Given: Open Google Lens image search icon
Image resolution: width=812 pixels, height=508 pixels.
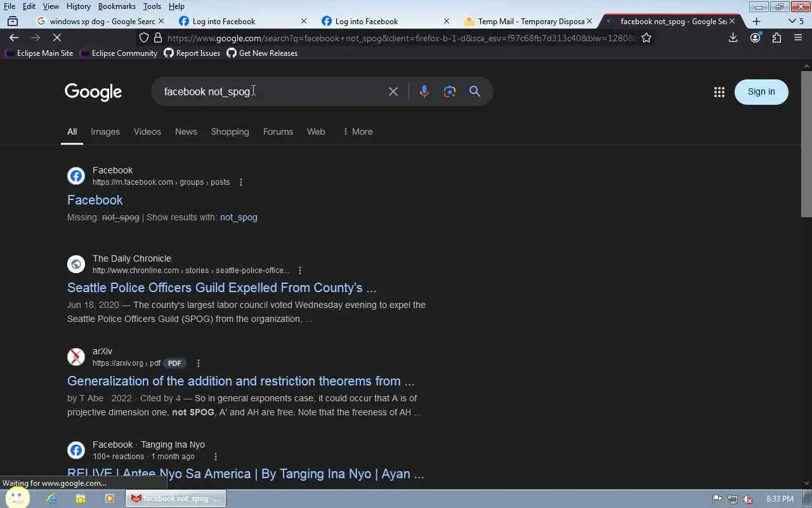Looking at the screenshot, I should click(x=450, y=91).
